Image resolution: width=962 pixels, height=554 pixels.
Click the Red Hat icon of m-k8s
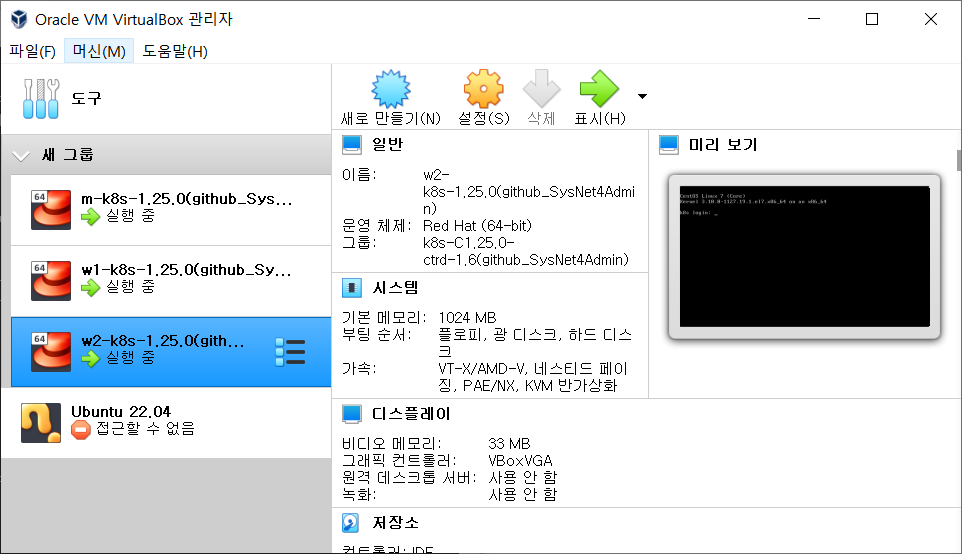point(51,210)
